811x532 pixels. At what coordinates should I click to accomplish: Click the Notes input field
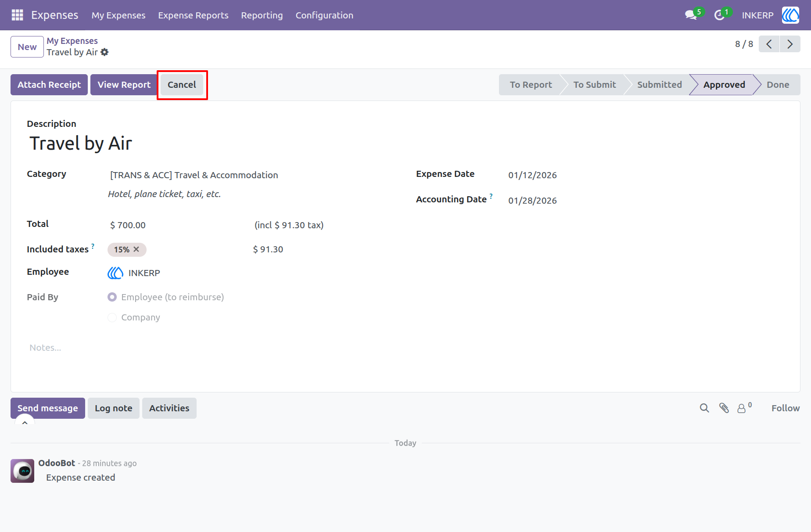pos(405,348)
